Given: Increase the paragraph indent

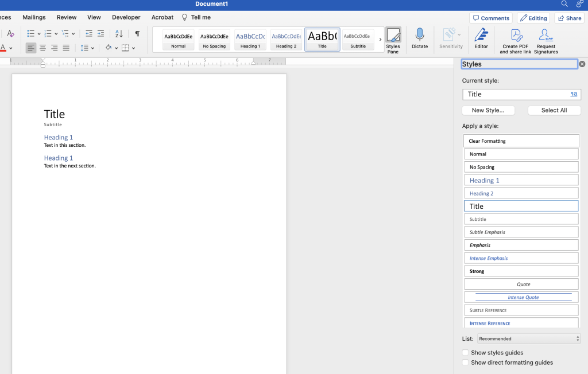Looking at the screenshot, I should coord(100,34).
